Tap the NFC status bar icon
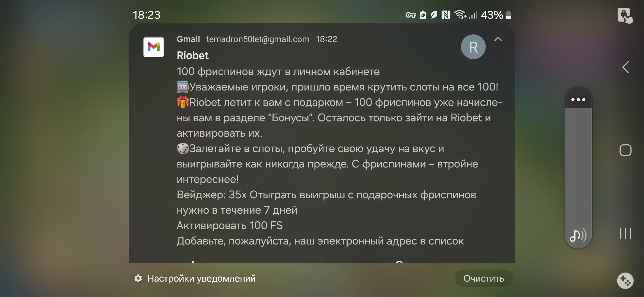The height and width of the screenshot is (297, 644). pyautogui.click(x=446, y=15)
